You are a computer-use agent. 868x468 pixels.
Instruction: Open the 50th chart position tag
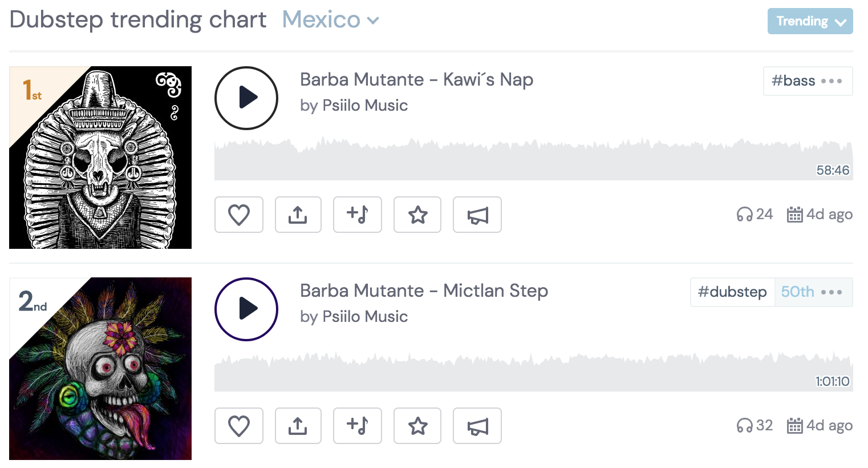pos(797,292)
